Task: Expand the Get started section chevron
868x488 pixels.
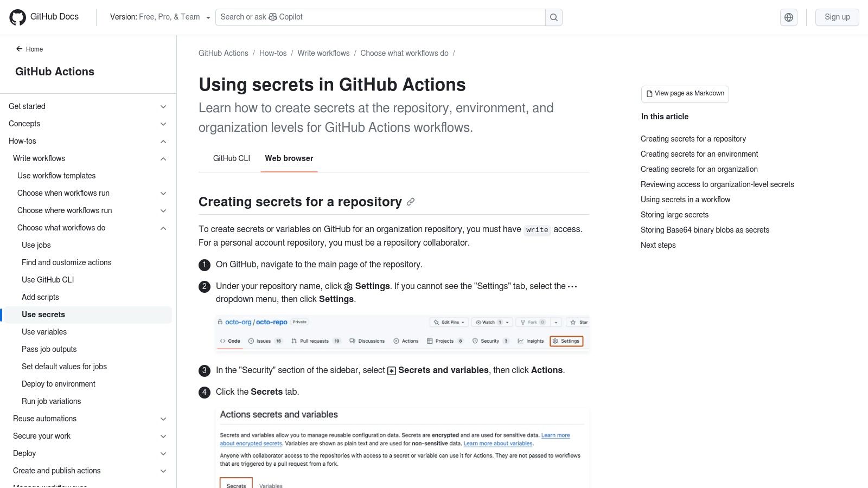Action: coord(163,107)
